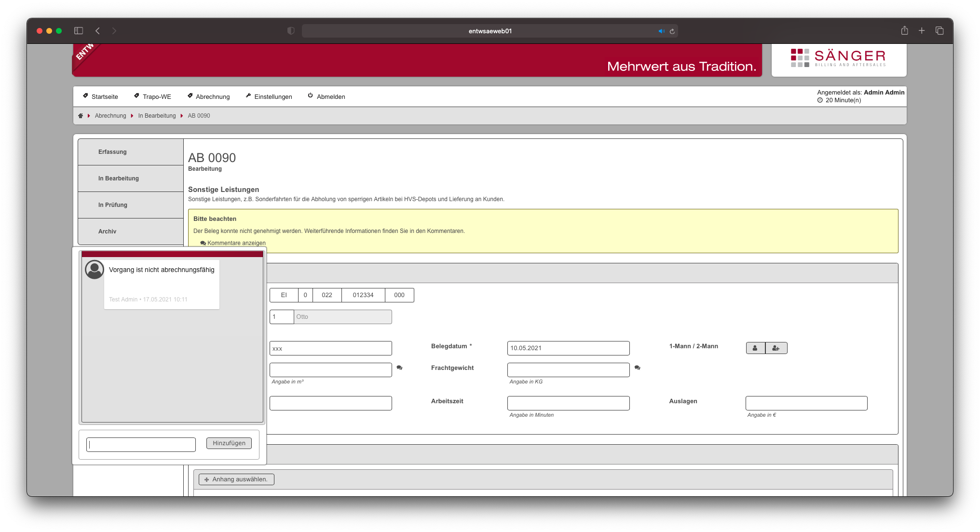This screenshot has height=532, width=980.
Task: Open Einstellungen menu item
Action: [x=269, y=96]
